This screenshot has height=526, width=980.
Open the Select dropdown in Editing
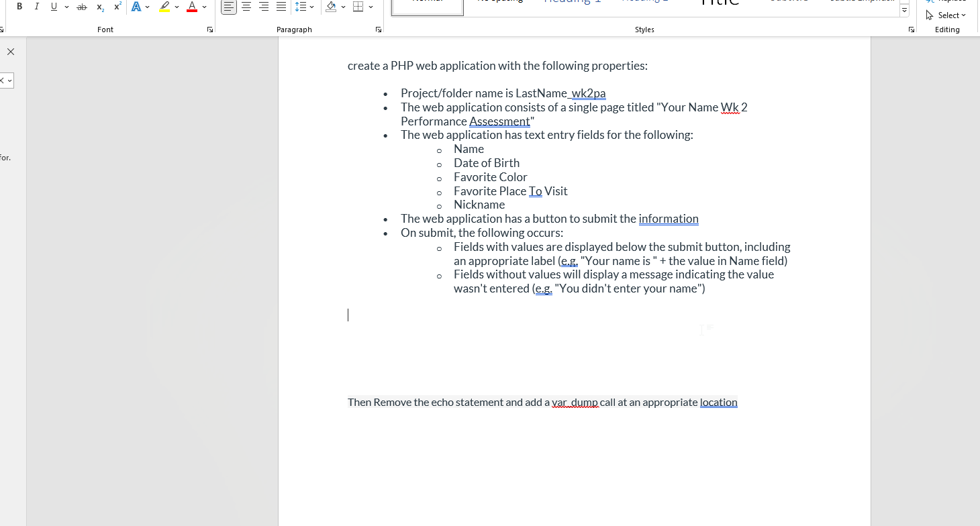946,15
